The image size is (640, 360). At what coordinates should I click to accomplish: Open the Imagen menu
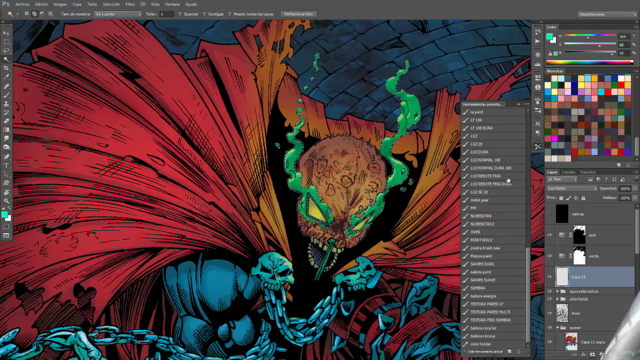(x=60, y=4)
